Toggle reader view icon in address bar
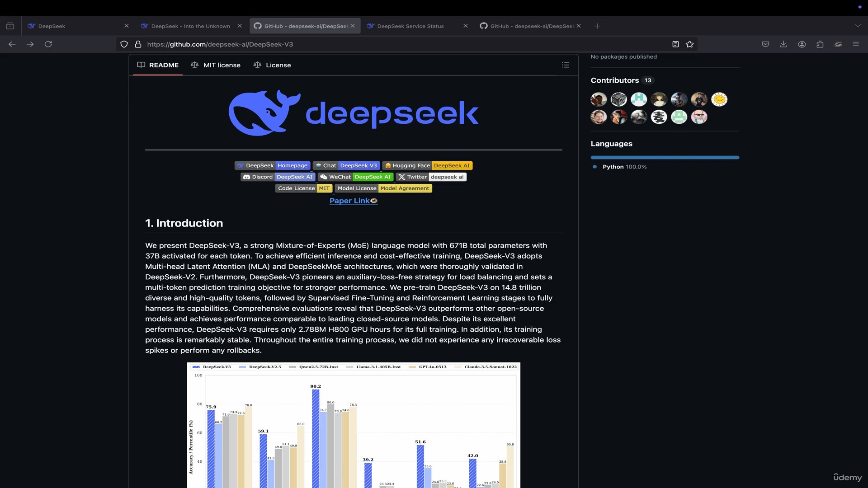This screenshot has width=868, height=488. coord(675,44)
